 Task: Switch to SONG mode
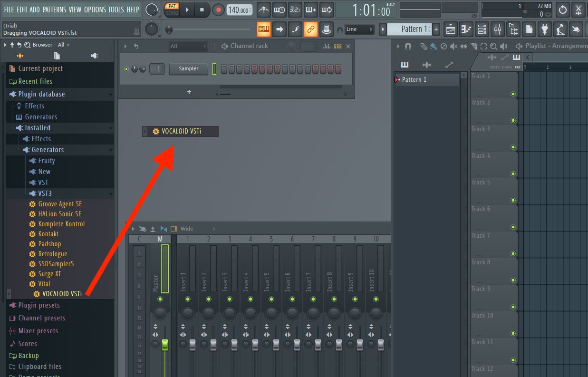tap(172, 13)
